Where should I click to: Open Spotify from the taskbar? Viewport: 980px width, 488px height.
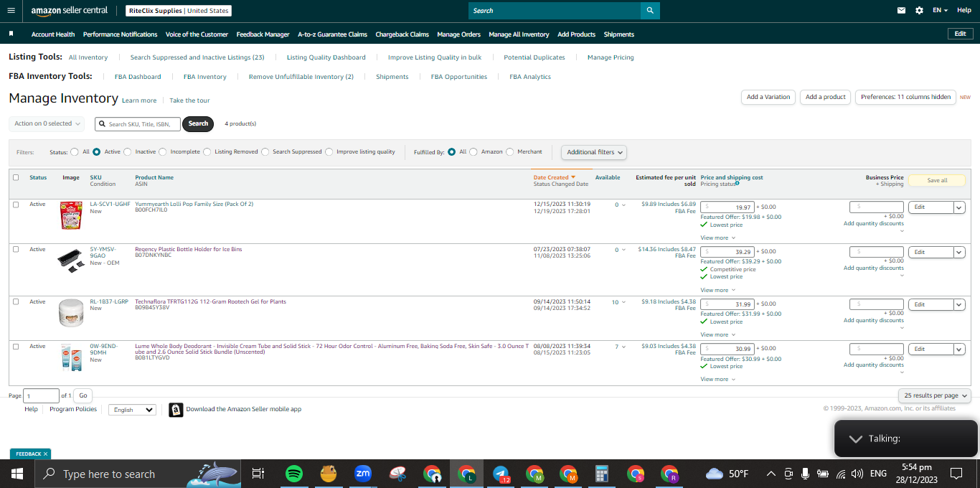293,474
